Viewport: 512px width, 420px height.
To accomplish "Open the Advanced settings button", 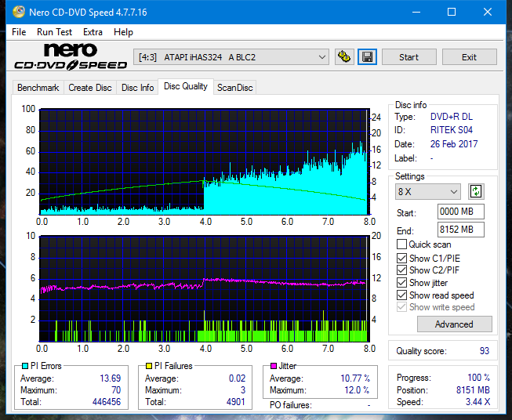I will 454,324.
